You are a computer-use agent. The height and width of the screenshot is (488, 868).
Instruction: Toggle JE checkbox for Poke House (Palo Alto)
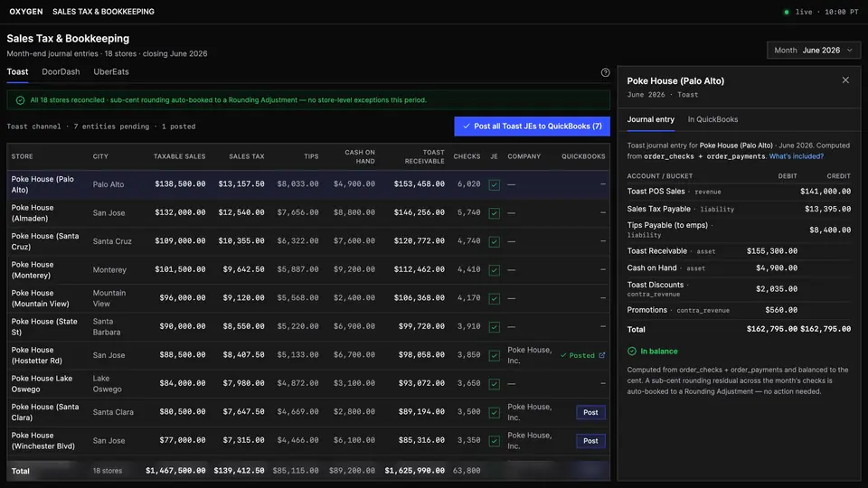pyautogui.click(x=495, y=184)
